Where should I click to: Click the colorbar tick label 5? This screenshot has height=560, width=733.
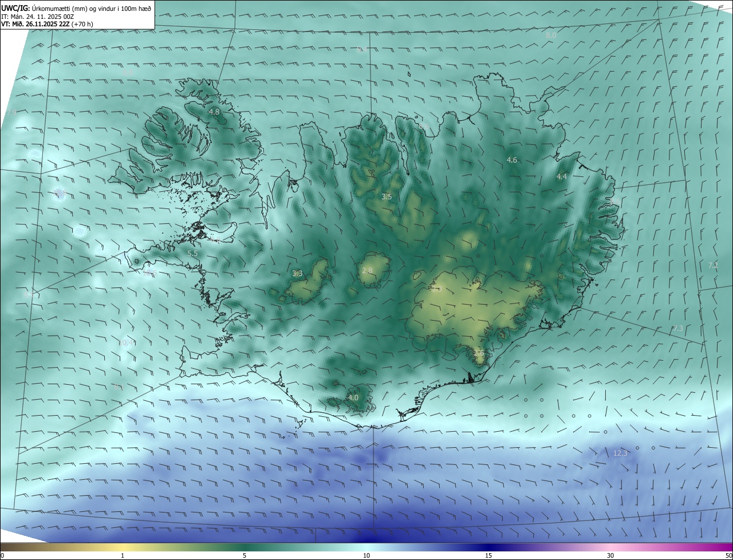[x=245, y=555]
